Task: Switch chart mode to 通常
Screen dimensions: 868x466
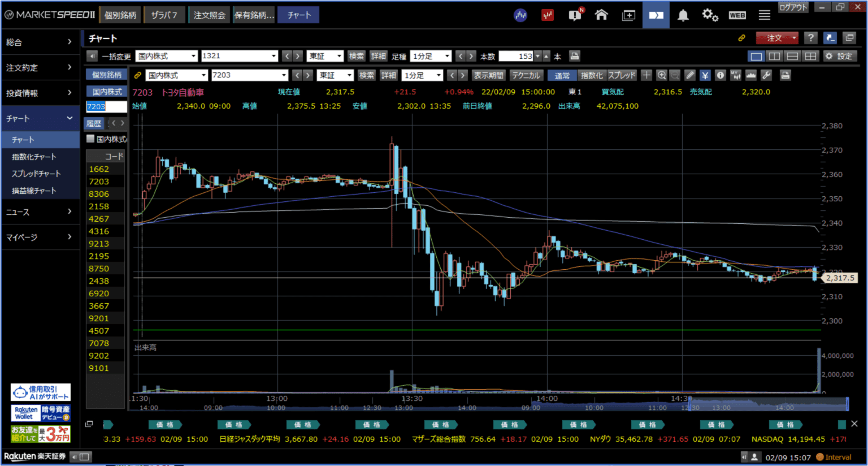Action: (x=562, y=75)
